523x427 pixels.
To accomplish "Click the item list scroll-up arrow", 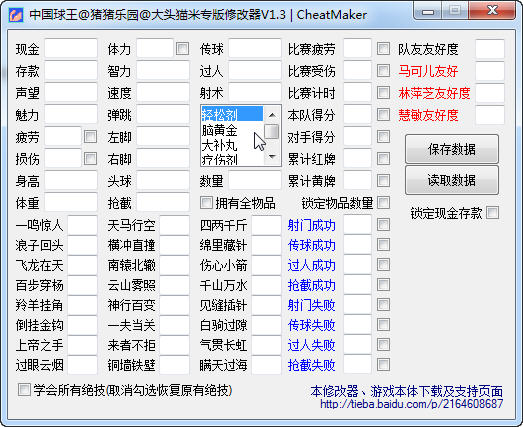I will pyautogui.click(x=272, y=115).
